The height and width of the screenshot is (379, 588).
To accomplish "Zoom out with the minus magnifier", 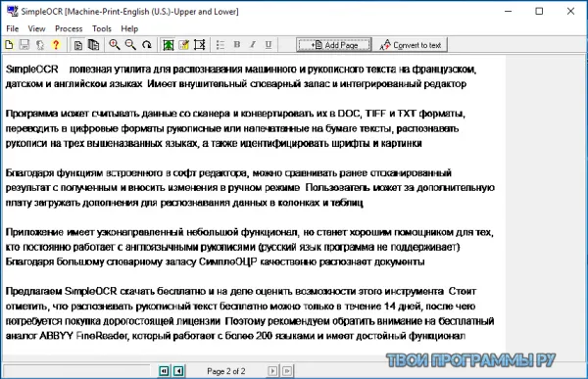I will click(130, 45).
